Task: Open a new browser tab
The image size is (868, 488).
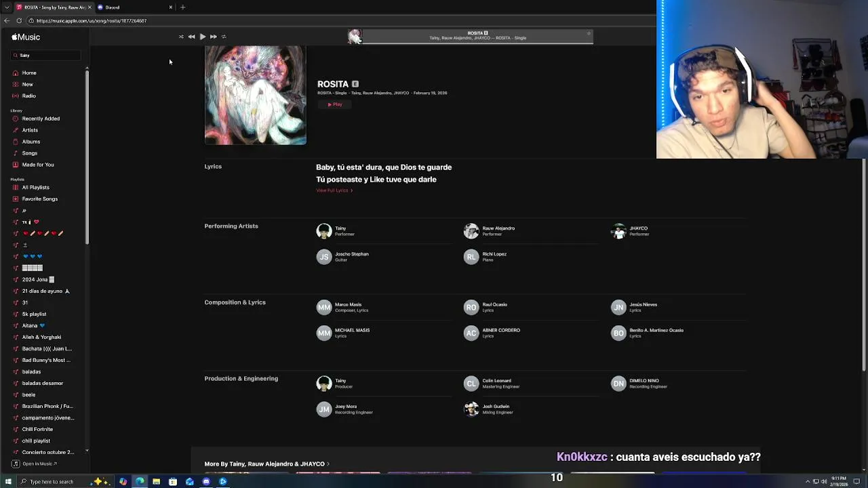Action: click(182, 7)
